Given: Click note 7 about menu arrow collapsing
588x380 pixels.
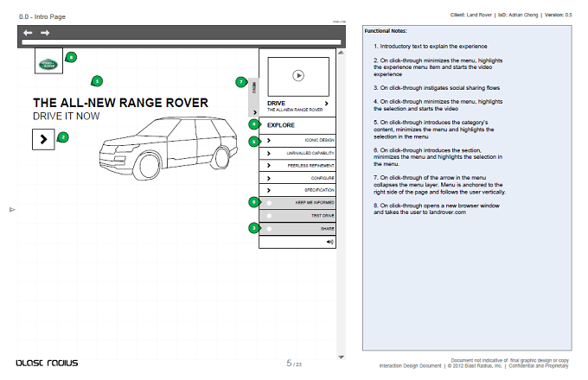Looking at the screenshot, I should (x=439, y=185).
